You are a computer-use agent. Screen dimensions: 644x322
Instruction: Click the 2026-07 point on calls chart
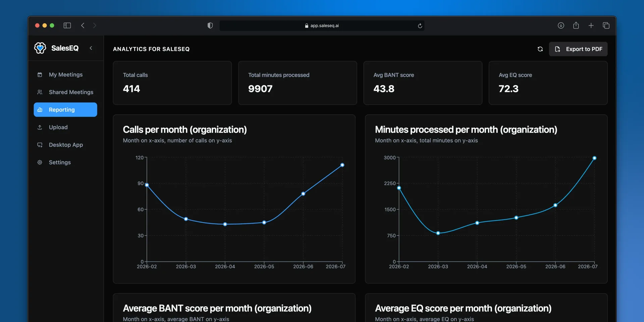coord(342,165)
